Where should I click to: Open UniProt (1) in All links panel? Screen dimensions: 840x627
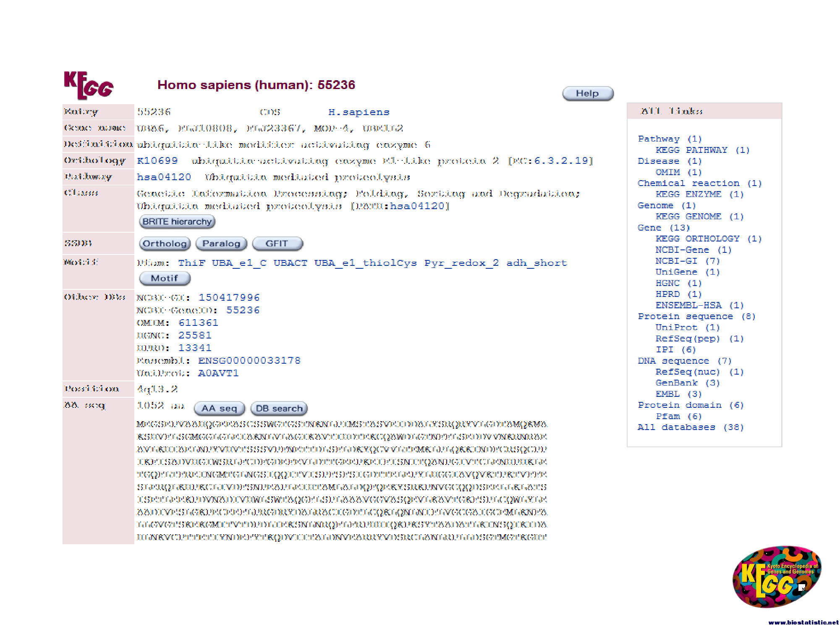(688, 328)
